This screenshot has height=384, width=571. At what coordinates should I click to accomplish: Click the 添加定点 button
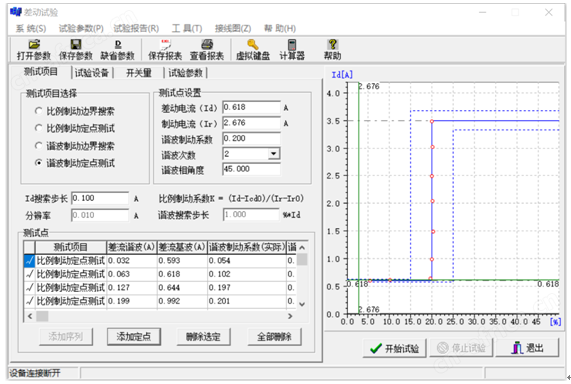(x=134, y=337)
